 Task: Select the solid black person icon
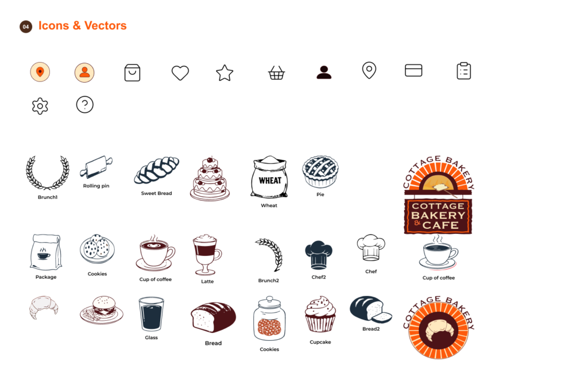coord(324,72)
